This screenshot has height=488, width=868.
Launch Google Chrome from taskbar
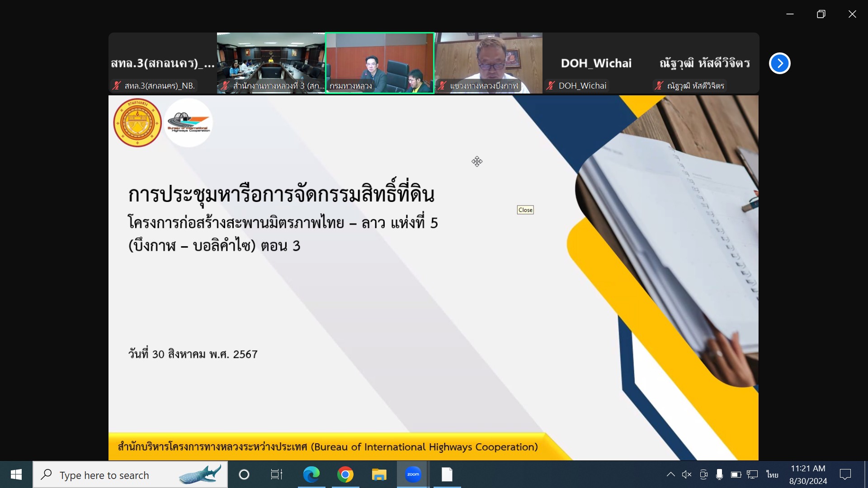pos(345,474)
